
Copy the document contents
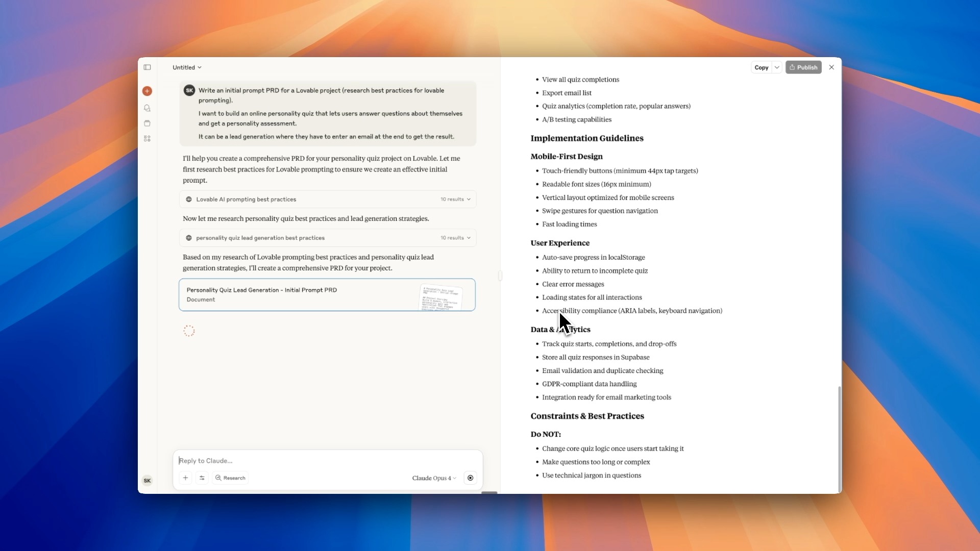[x=761, y=67]
